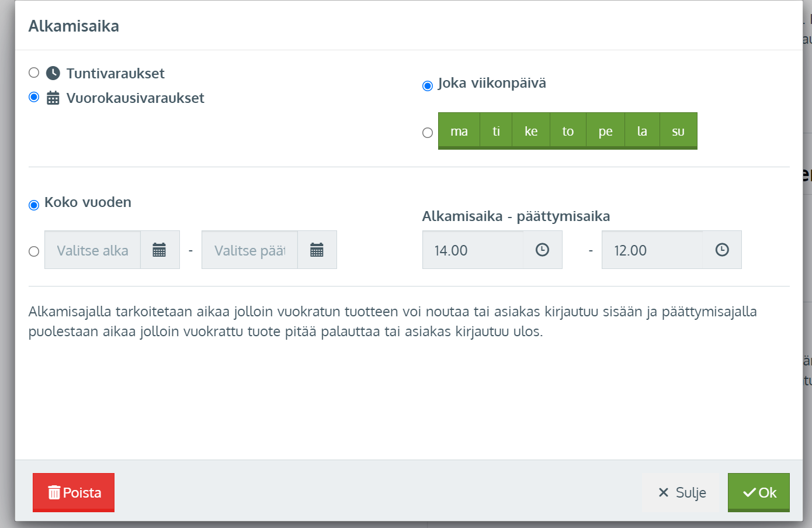Click the clock icon beside 14.00
812x528 pixels.
[x=542, y=250]
